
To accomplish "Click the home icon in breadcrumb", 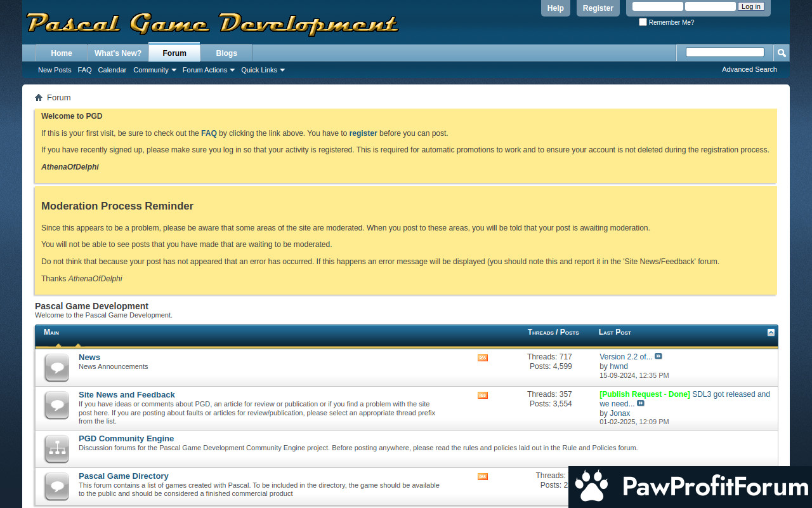I will click(x=39, y=97).
